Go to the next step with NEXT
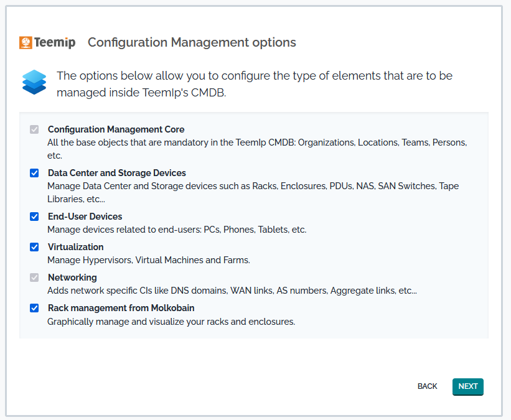 click(x=467, y=386)
